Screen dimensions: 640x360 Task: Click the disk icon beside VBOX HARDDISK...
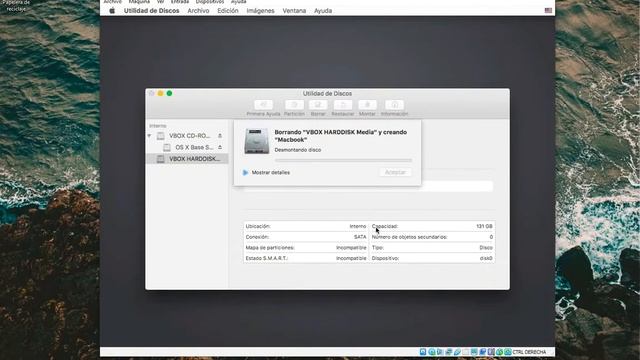coord(161,159)
